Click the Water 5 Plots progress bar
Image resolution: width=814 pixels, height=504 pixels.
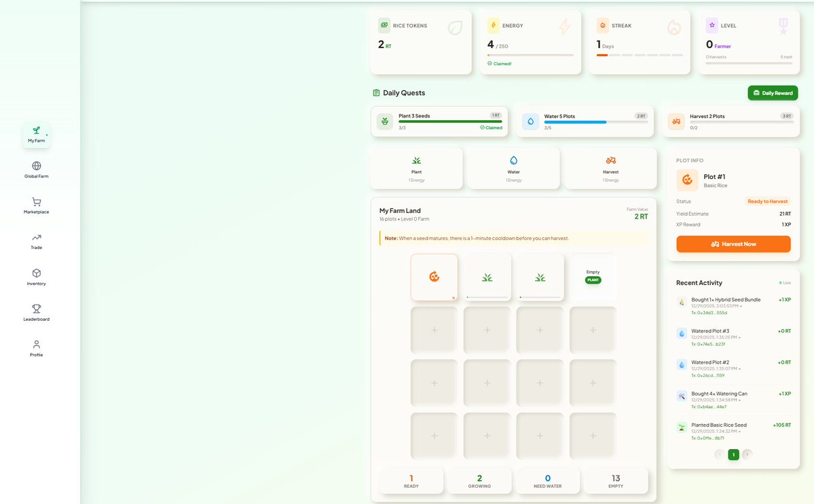click(595, 122)
